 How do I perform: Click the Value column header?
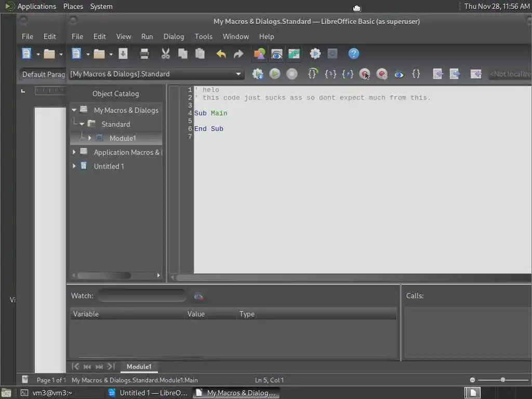click(211, 314)
